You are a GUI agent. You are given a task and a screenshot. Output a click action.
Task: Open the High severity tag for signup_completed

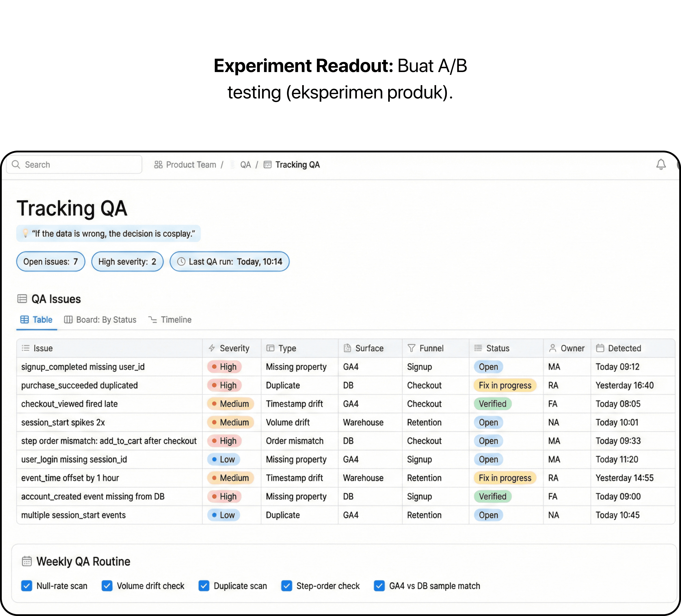click(224, 367)
